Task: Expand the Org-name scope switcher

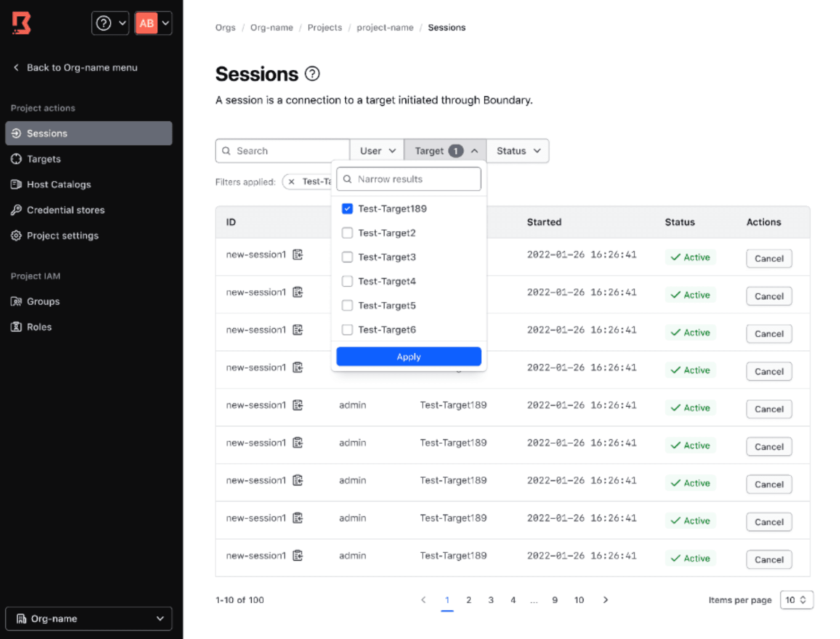Action: pyautogui.click(x=89, y=618)
